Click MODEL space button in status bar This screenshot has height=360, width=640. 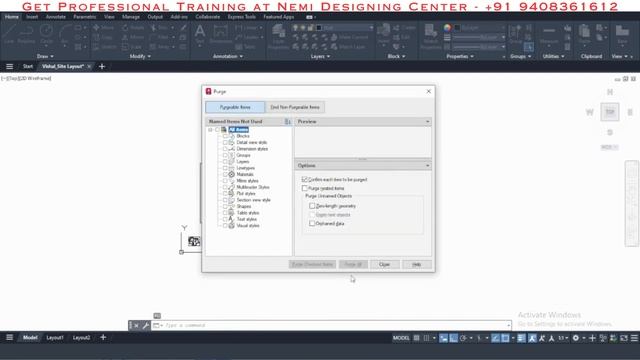[401, 338]
